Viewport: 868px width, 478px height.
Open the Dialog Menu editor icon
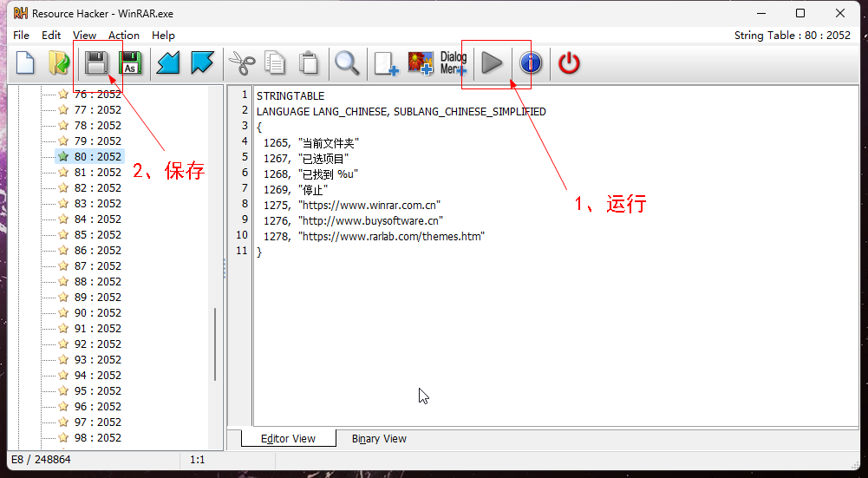pyautogui.click(x=454, y=62)
